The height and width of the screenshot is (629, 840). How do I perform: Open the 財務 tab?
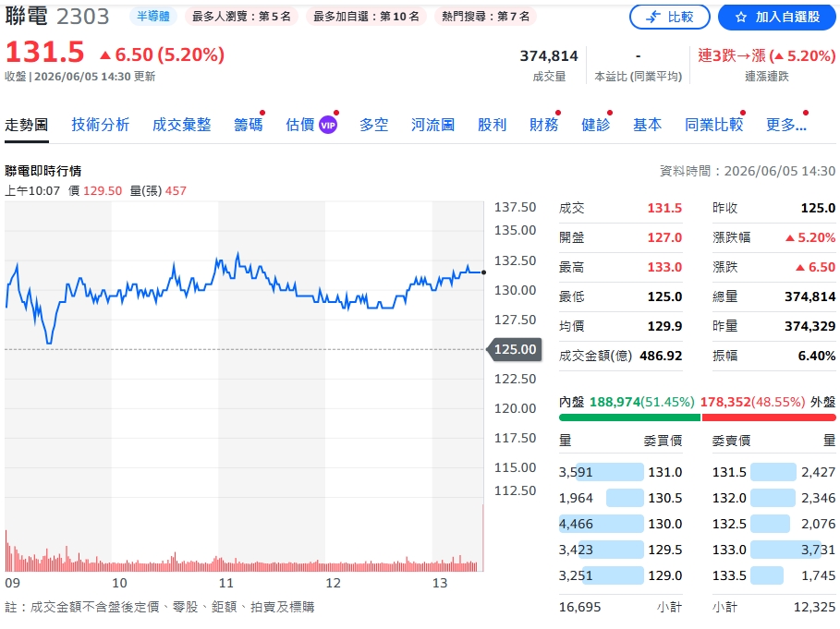tap(543, 125)
